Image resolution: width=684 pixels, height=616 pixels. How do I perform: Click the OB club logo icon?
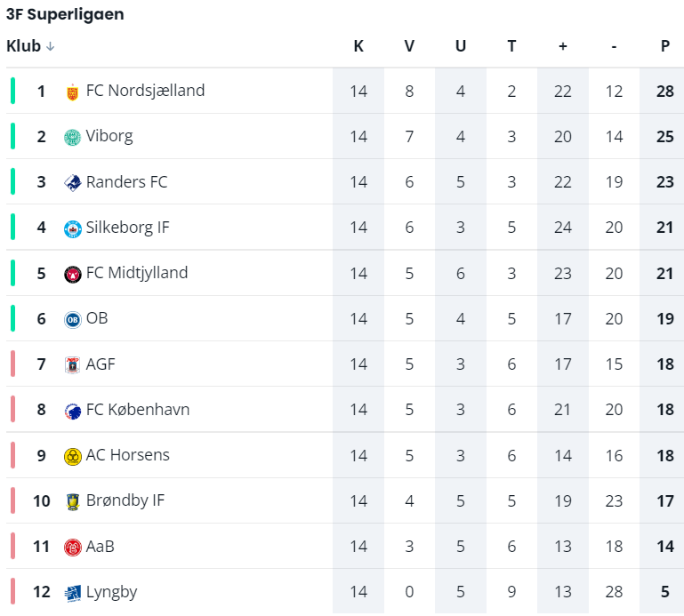73,319
